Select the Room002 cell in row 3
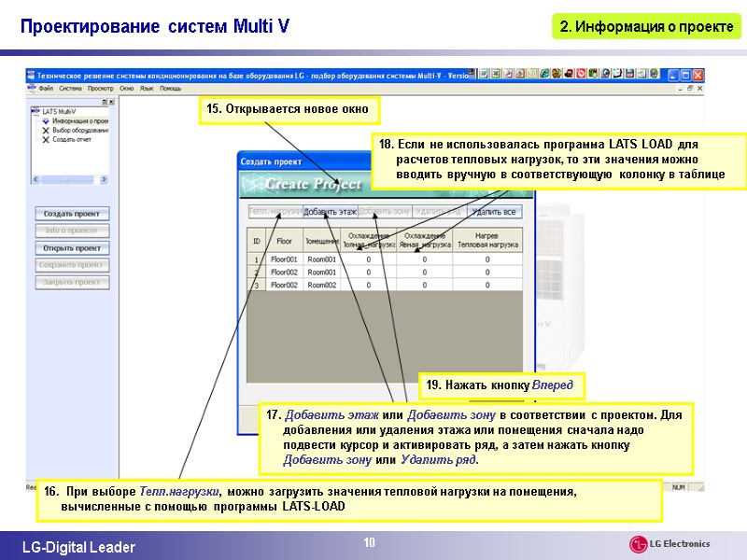The image size is (747, 560). (x=321, y=285)
